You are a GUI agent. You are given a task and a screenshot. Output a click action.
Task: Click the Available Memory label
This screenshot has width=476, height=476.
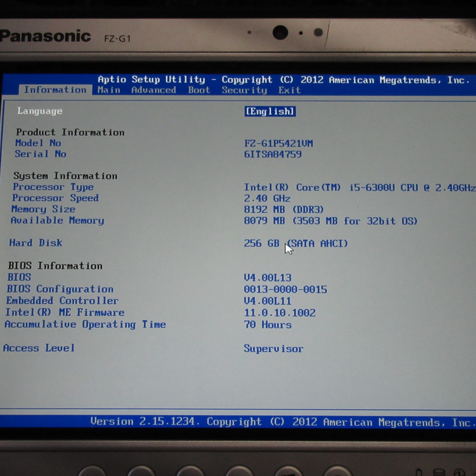pos(57,220)
